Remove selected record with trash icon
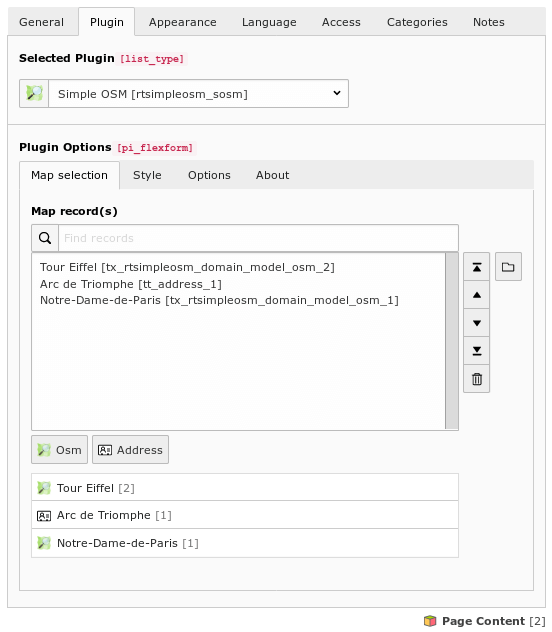The image size is (552, 632). pos(476,379)
